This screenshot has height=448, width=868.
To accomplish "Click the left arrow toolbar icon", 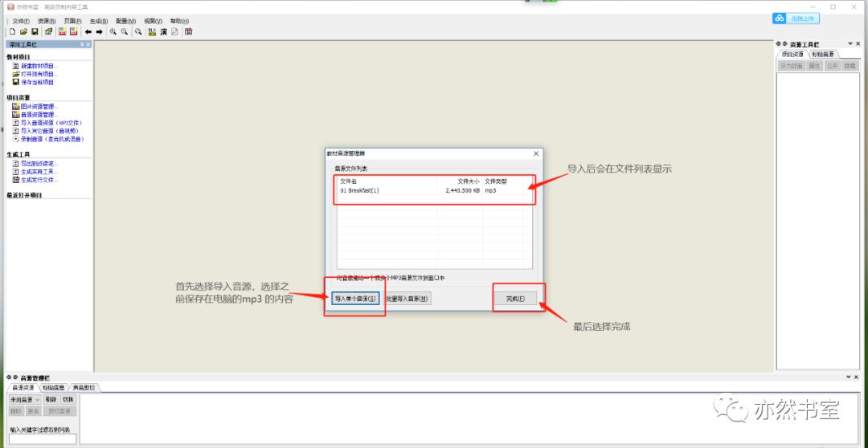I will pyautogui.click(x=88, y=31).
